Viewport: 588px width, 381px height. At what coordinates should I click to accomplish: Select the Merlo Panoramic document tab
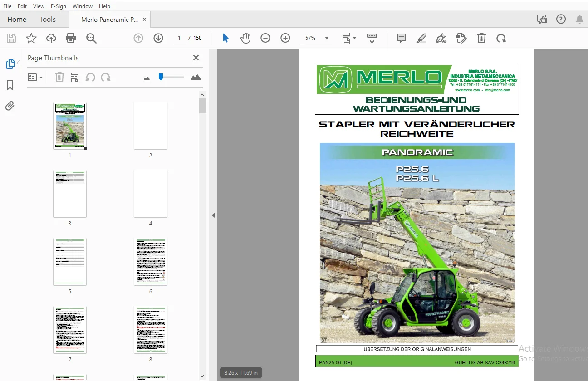click(x=109, y=20)
